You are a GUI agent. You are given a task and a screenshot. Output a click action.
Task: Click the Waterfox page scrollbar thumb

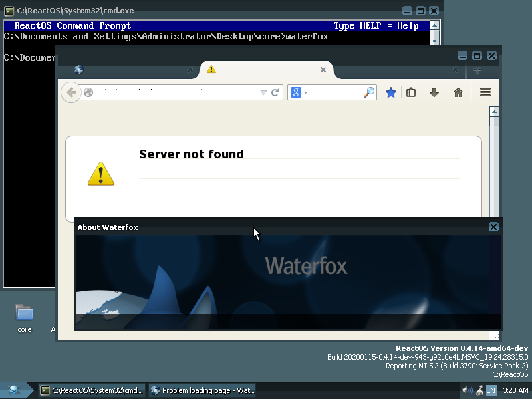tap(494, 122)
